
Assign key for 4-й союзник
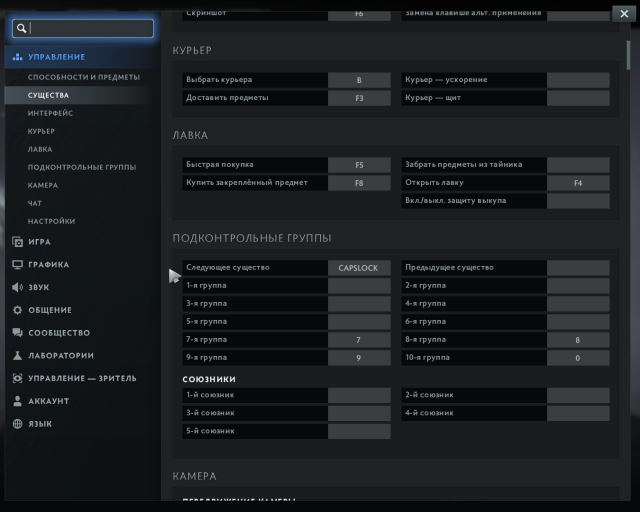[578, 413]
